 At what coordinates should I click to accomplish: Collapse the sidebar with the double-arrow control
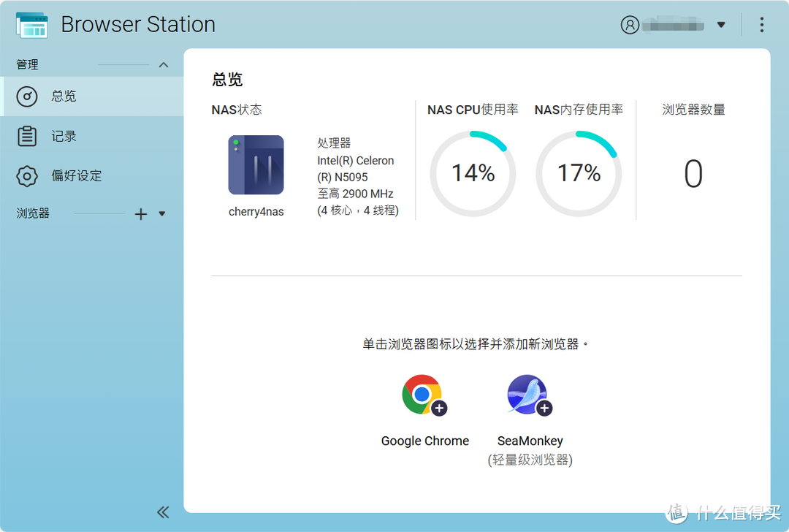163,512
